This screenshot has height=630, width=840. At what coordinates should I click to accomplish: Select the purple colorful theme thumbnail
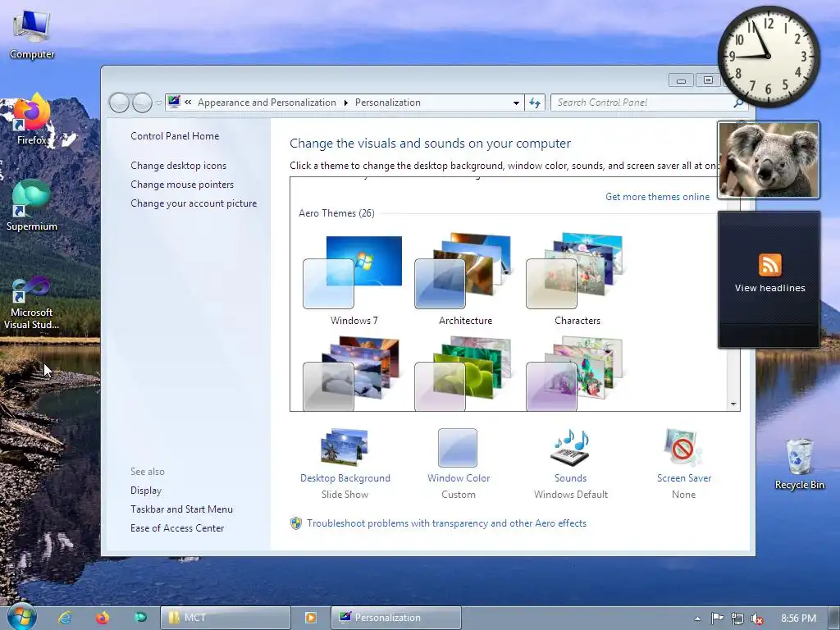[x=577, y=373]
